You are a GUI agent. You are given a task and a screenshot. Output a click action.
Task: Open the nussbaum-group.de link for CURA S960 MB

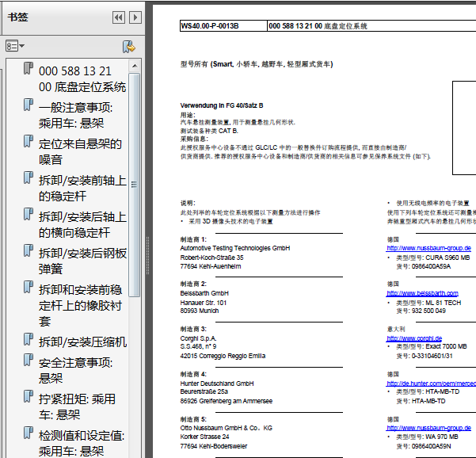(428, 248)
